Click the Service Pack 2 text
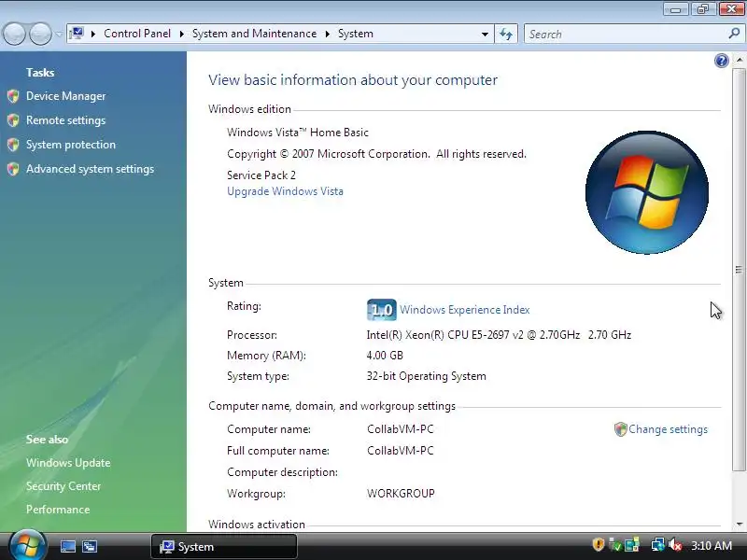747x560 pixels. pyautogui.click(x=261, y=175)
